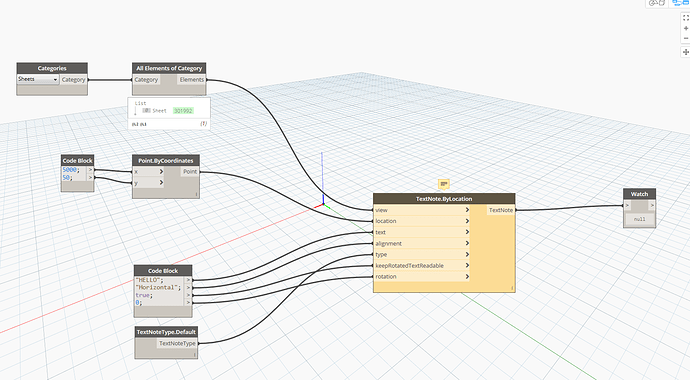
Task: Open the Sheets category dropdown
Action: click(38, 80)
